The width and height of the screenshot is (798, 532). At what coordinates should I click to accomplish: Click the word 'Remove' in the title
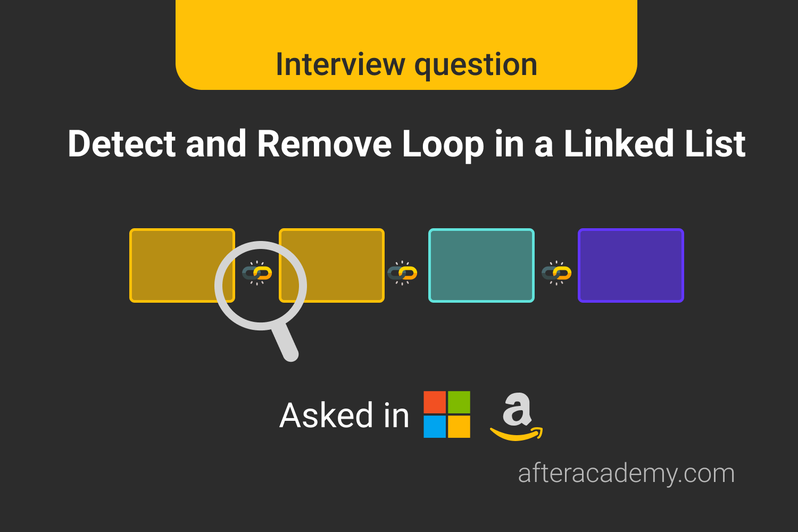click(324, 144)
